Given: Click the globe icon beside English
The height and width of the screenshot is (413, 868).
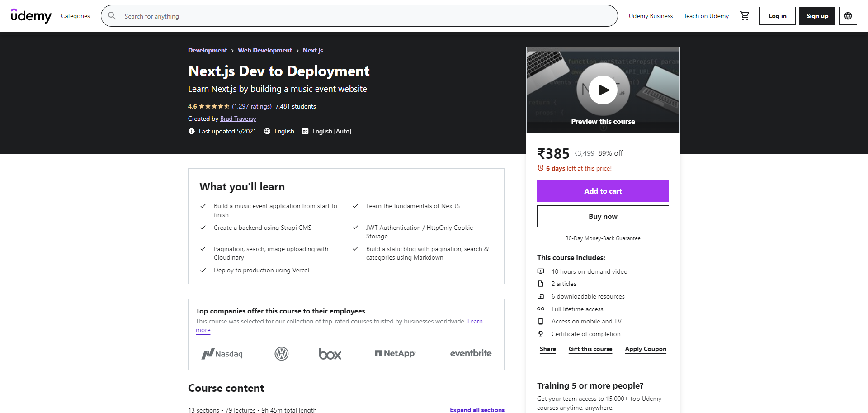Looking at the screenshot, I should 267,131.
